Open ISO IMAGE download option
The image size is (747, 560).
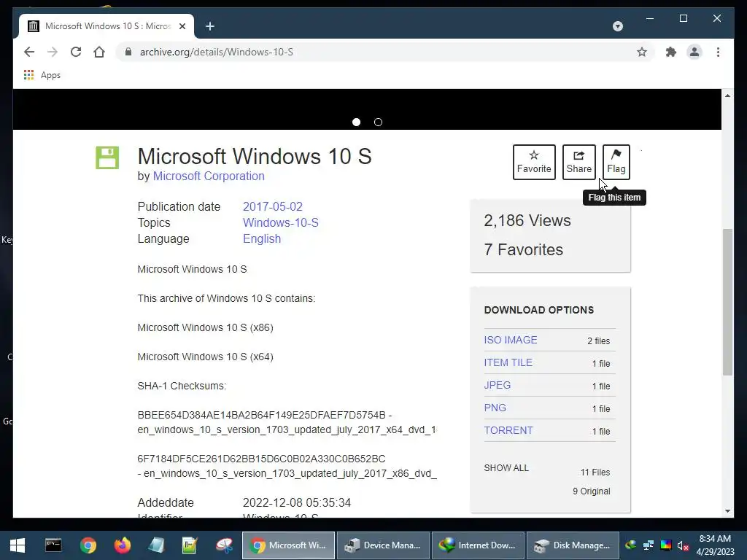[510, 340]
